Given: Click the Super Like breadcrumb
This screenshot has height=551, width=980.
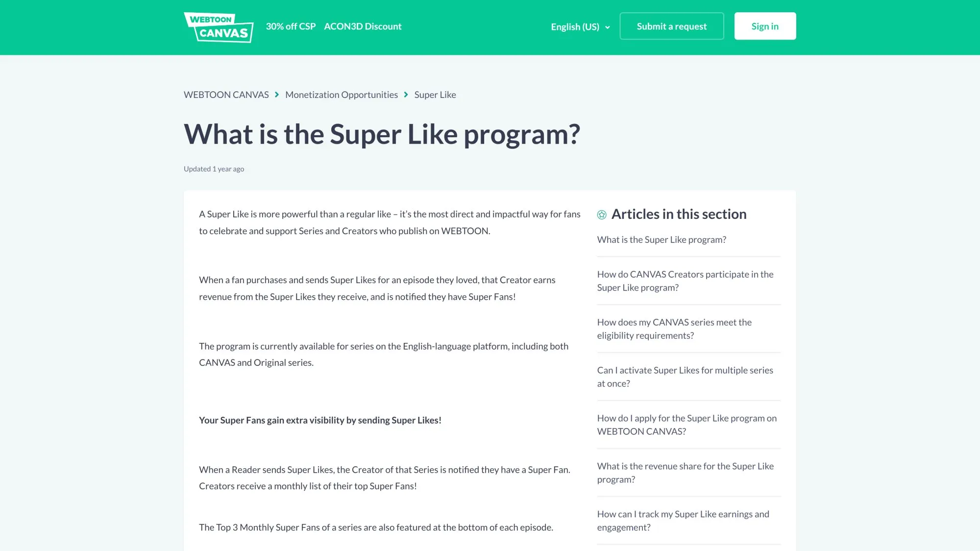Looking at the screenshot, I should point(435,95).
